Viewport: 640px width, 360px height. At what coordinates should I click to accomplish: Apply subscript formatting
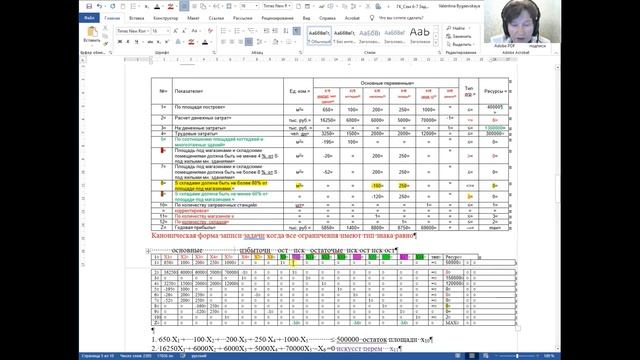159,42
